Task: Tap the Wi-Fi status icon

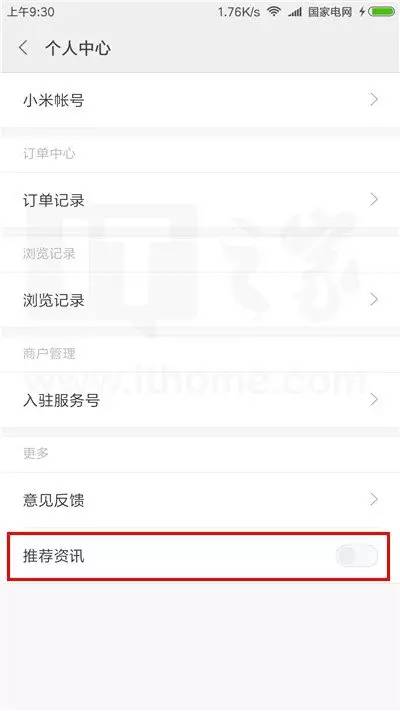Action: pyautogui.click(x=274, y=11)
